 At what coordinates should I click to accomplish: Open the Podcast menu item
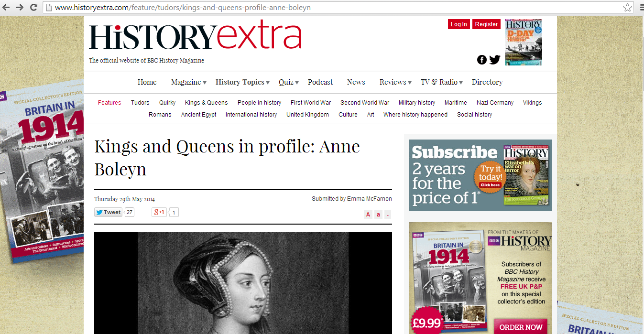(x=320, y=82)
